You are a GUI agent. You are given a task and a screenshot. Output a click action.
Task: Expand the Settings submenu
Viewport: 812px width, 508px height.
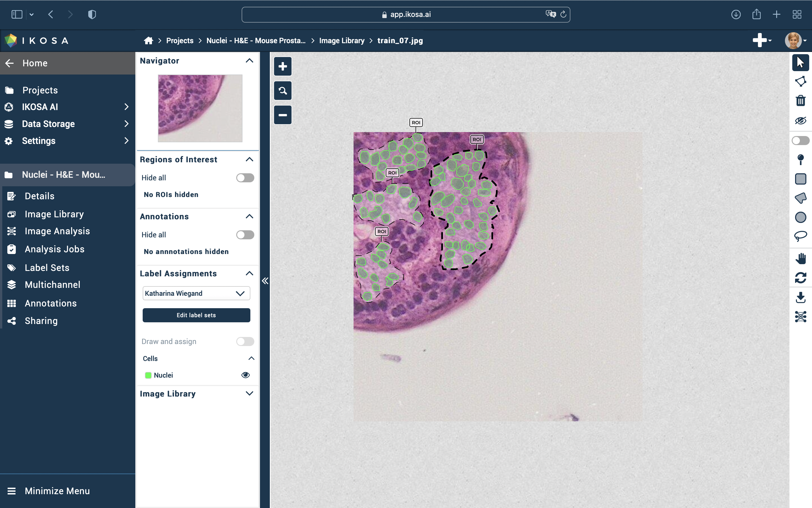pyautogui.click(x=126, y=141)
